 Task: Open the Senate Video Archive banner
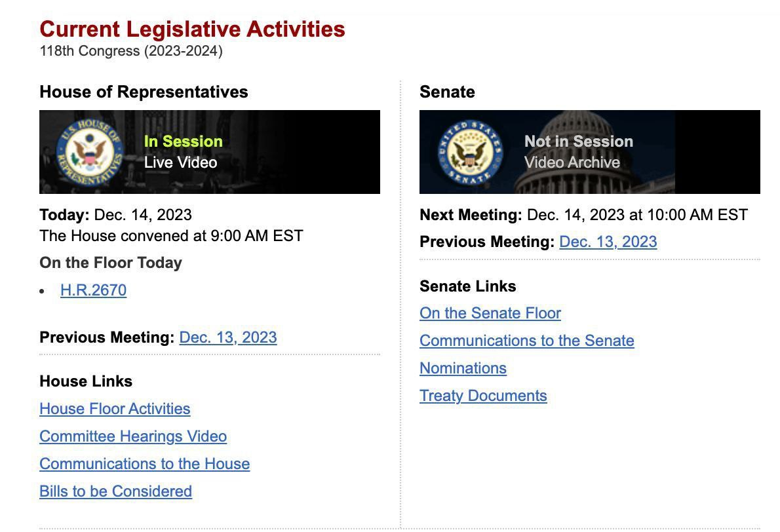click(x=589, y=151)
